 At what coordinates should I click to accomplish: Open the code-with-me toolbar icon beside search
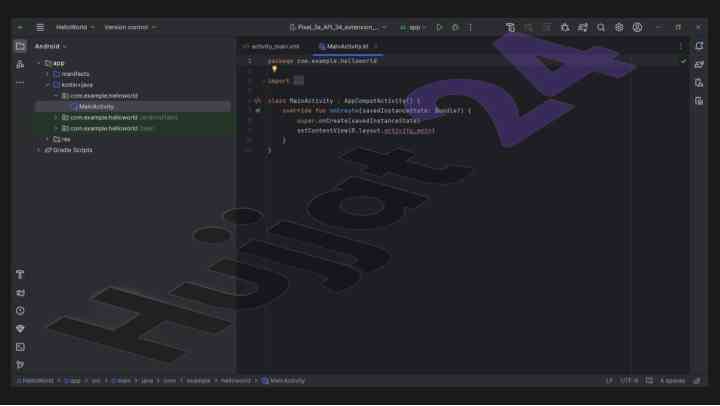click(x=583, y=28)
